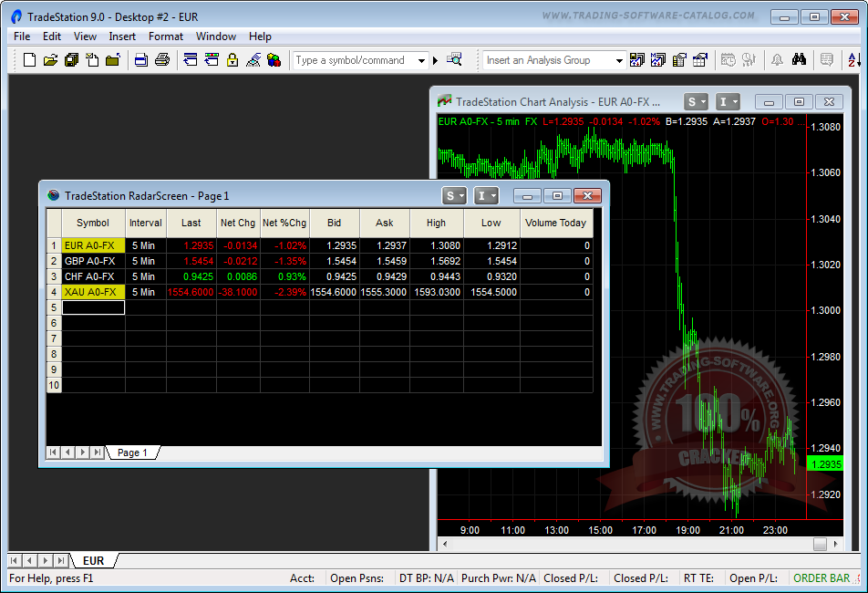This screenshot has width=868, height=593.
Task: Open the RadarScreen S dropdown button
Action: [454, 195]
